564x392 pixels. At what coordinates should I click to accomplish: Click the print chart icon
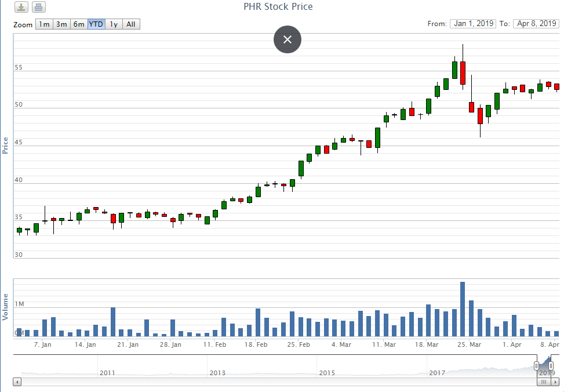coord(38,7)
